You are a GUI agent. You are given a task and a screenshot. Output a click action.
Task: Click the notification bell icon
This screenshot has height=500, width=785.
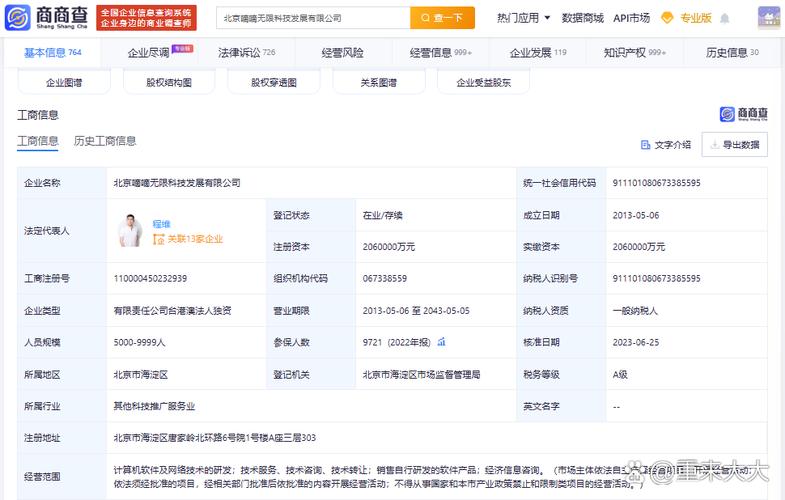pyautogui.click(x=724, y=19)
